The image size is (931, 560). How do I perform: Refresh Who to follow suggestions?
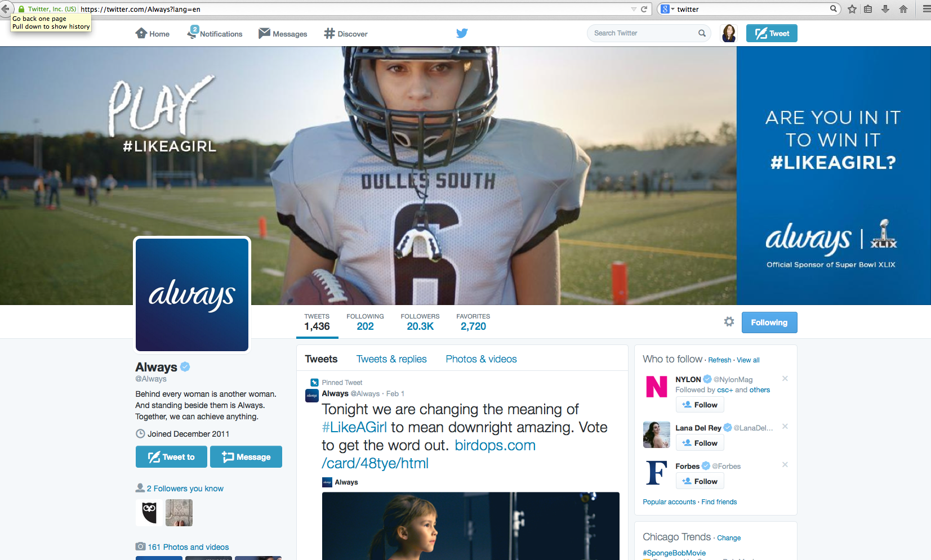[719, 360]
